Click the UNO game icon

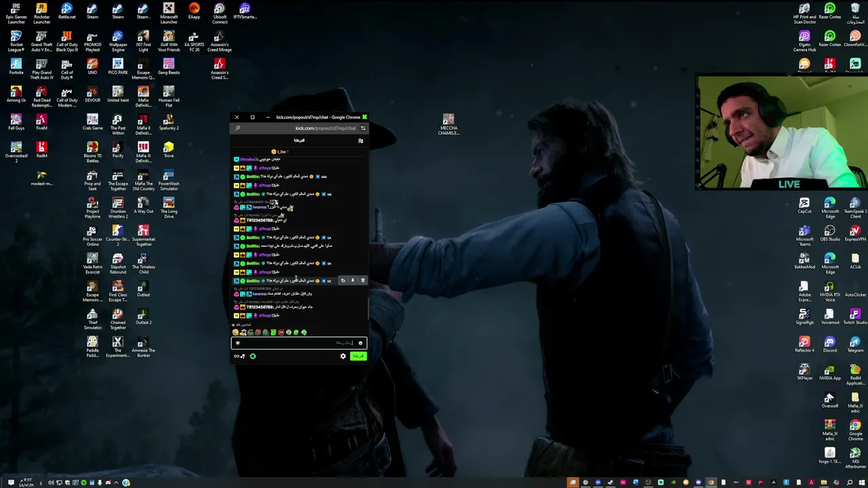[x=92, y=66]
